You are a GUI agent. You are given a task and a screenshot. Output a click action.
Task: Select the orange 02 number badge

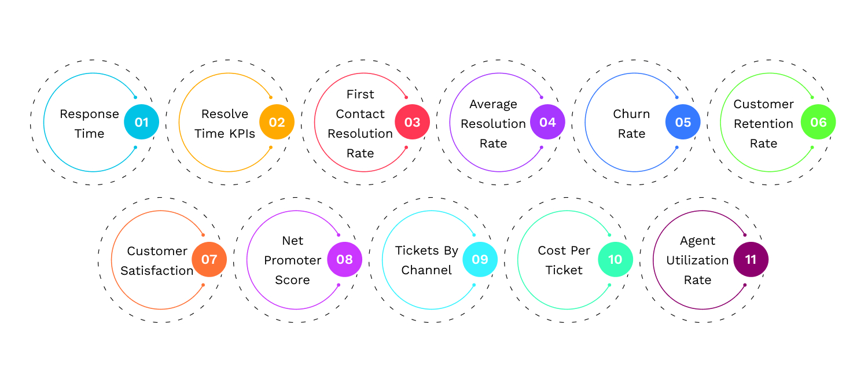click(x=277, y=122)
